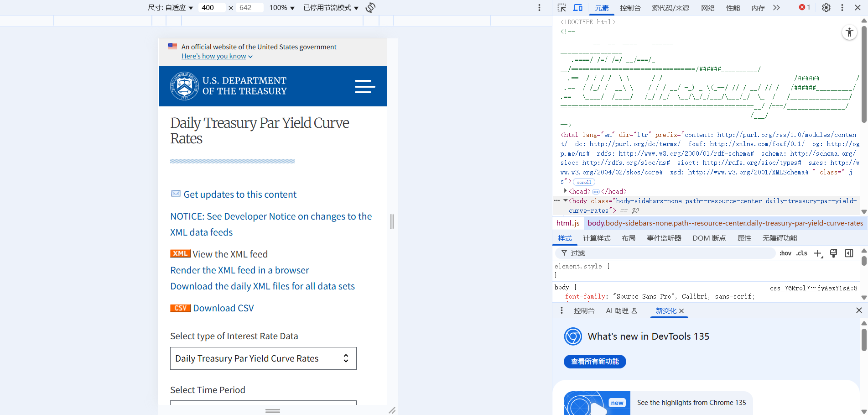Collapse the body element node

565,200
